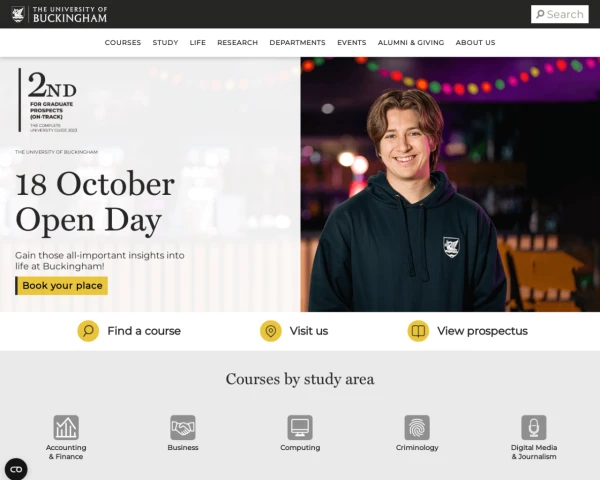Click the Criminology study area label
Screen dimensions: 600x480
click(x=417, y=447)
